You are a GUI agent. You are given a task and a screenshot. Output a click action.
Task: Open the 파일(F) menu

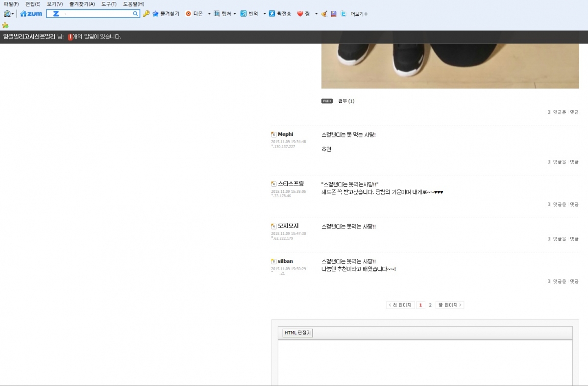pyautogui.click(x=11, y=4)
